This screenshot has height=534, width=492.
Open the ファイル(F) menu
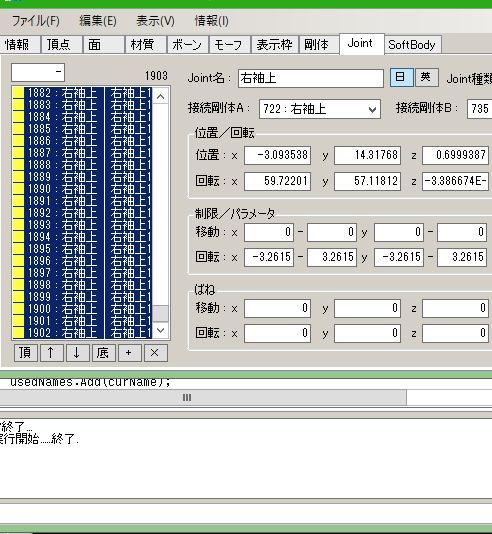point(35,21)
